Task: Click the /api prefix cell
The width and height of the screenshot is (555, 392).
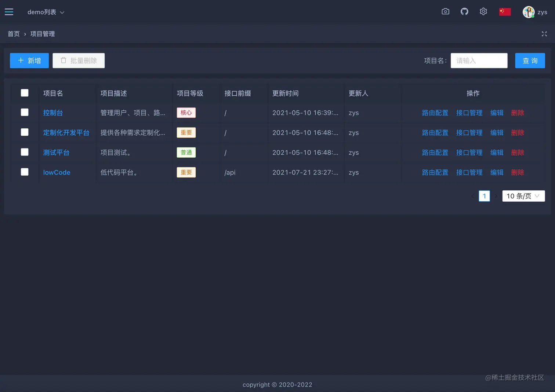Action: click(x=230, y=172)
